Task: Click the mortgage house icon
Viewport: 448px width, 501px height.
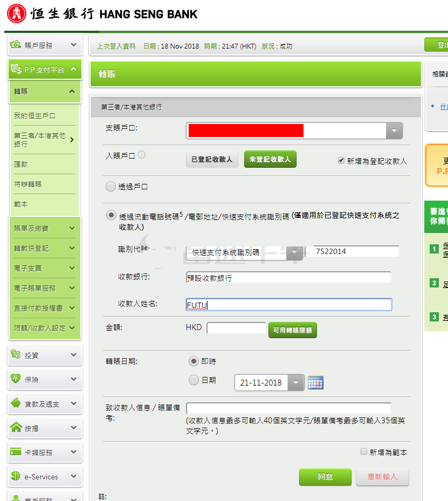Action: click(x=16, y=427)
